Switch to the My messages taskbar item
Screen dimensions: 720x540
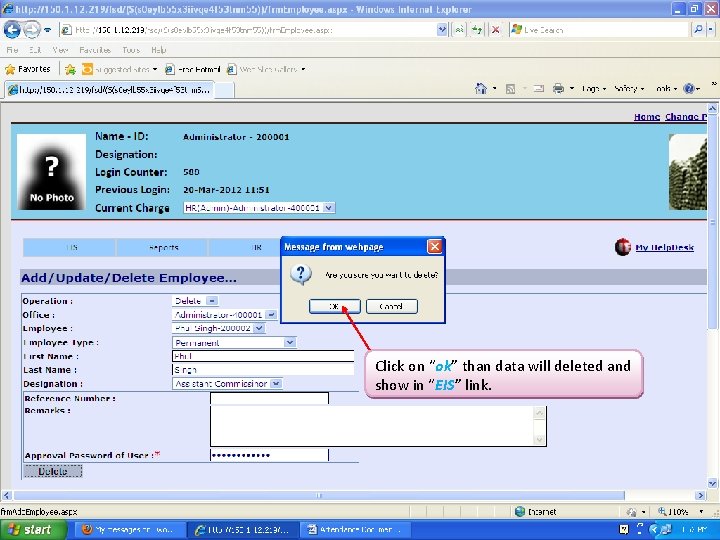129,529
